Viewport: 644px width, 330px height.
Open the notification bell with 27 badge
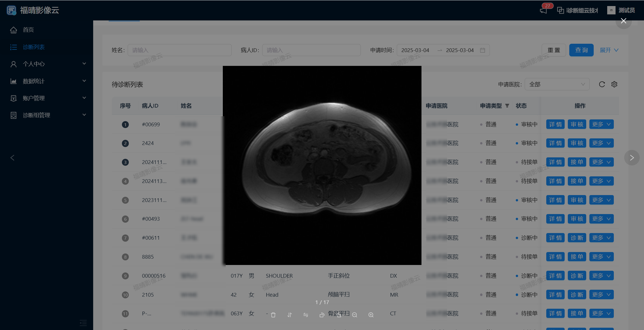543,10
